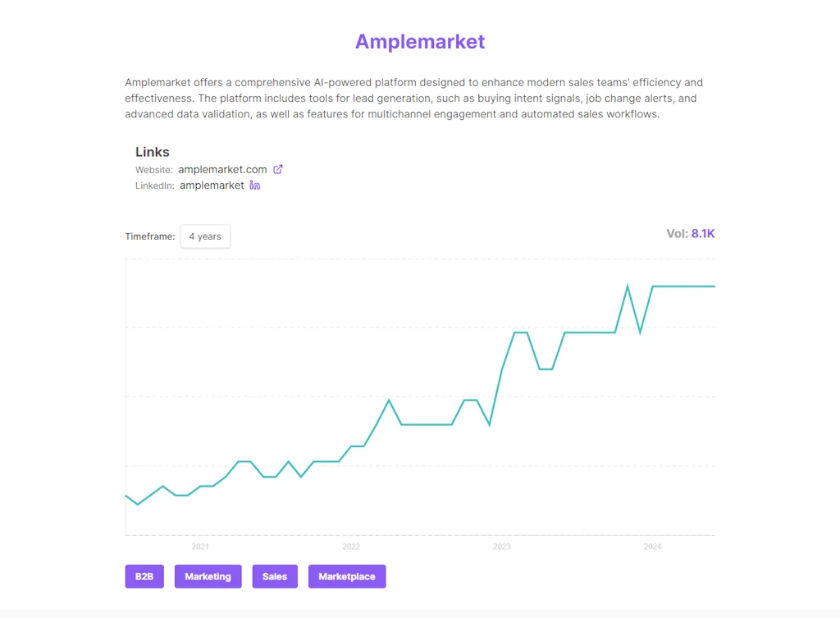
Task: Click the 8.1K volume value
Action: click(x=703, y=233)
